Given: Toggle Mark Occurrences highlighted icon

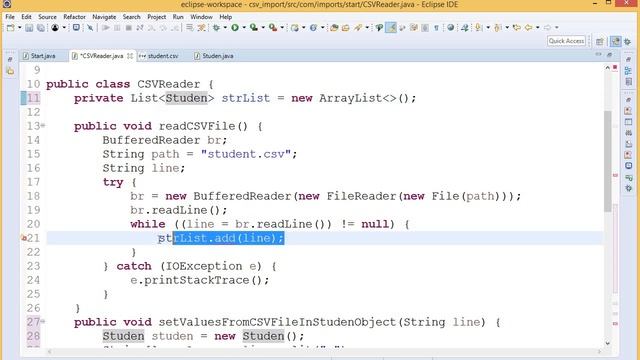Looking at the screenshot, I should [x=392, y=28].
